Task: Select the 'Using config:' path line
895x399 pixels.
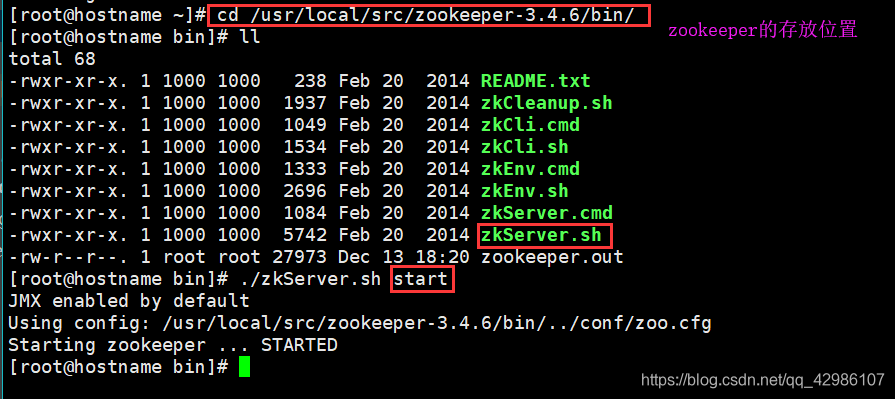Action: pyautogui.click(x=360, y=324)
